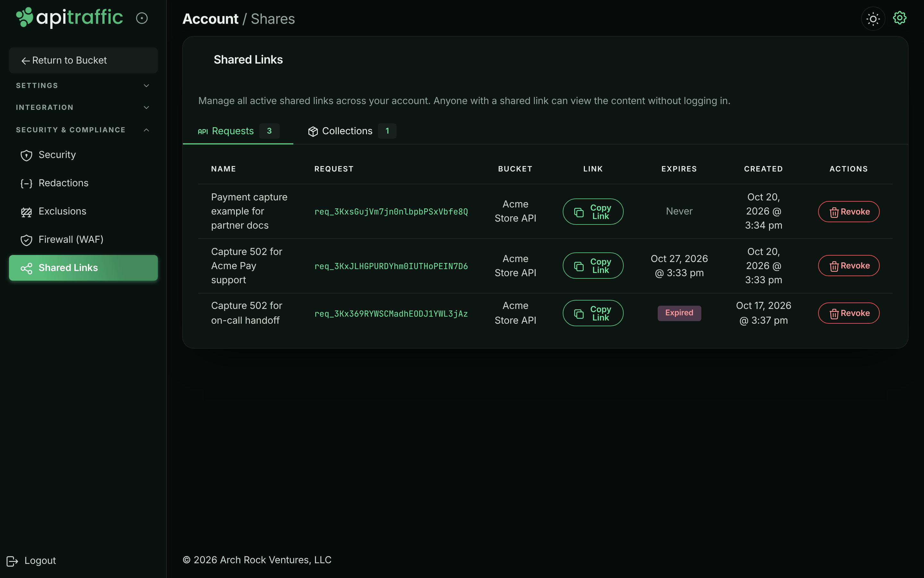Click the Collections count badge 1
This screenshot has width=924, height=578.
pyautogui.click(x=387, y=131)
